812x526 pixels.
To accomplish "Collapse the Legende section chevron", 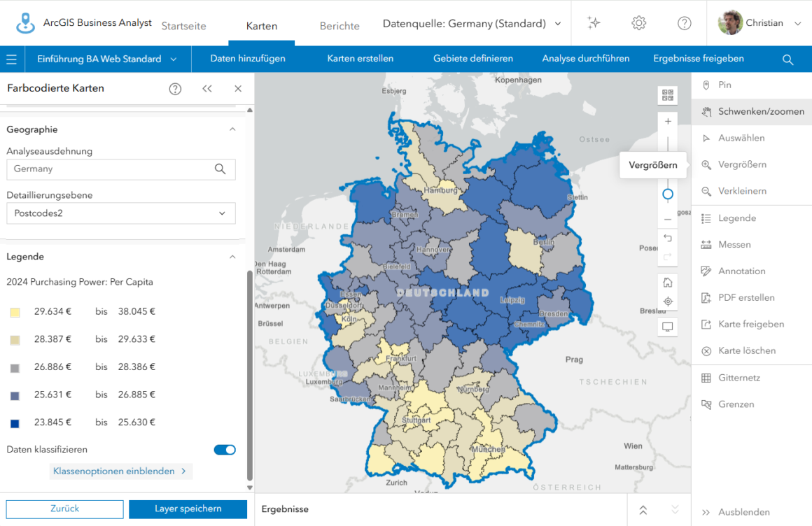I will pos(232,257).
